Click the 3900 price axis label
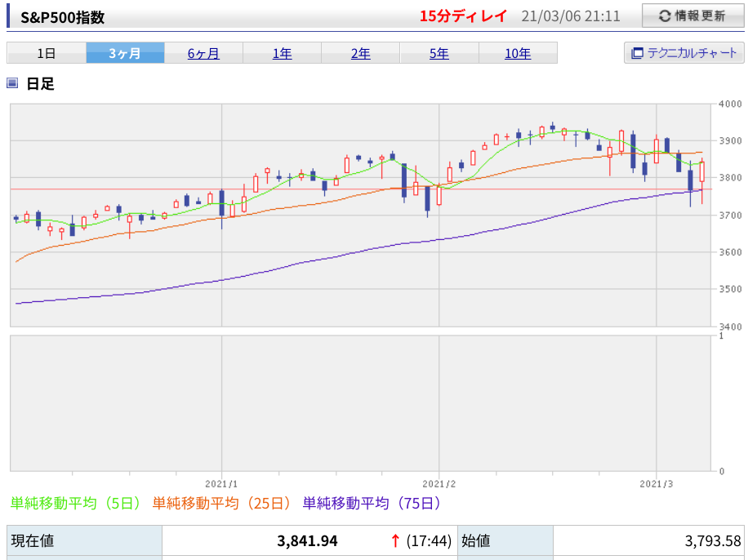The image size is (748, 560). [730, 140]
